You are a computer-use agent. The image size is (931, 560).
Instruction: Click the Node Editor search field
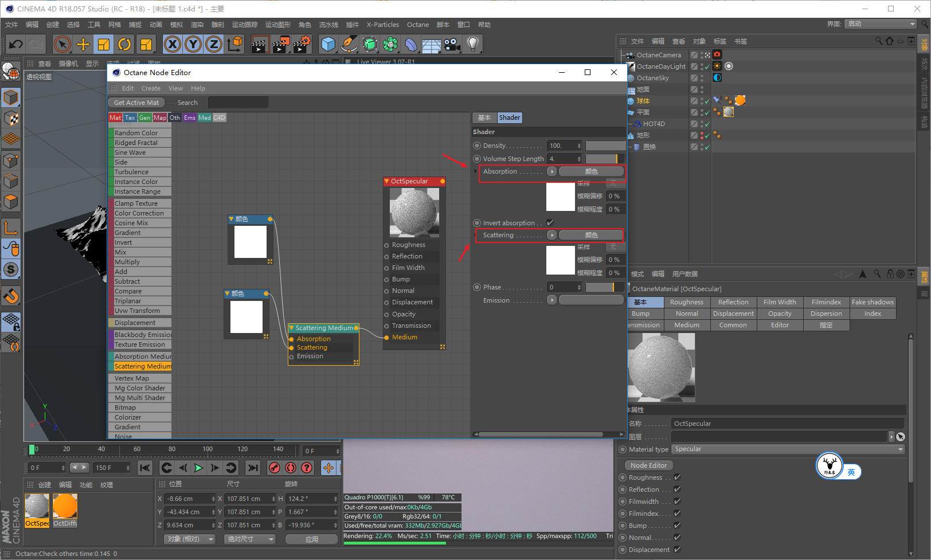[238, 103]
